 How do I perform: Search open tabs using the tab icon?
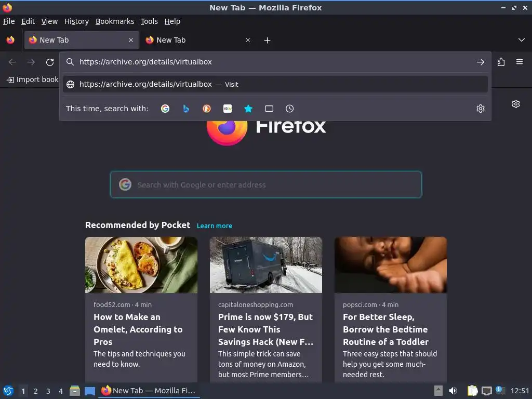(269, 109)
